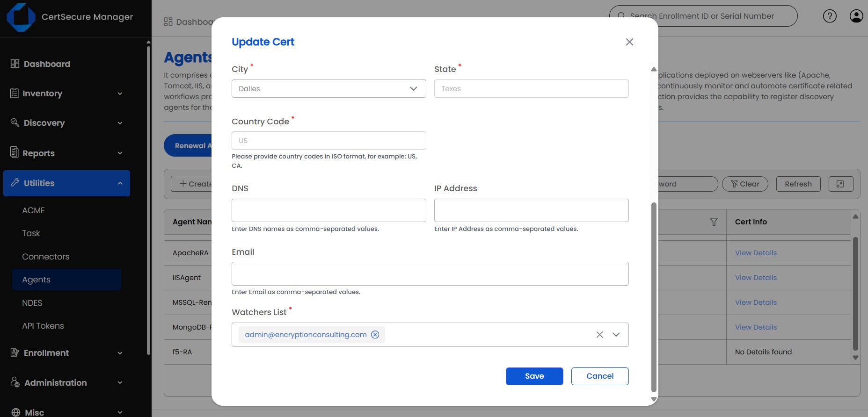Click the Misc globe icon
868x417 pixels.
click(x=16, y=412)
